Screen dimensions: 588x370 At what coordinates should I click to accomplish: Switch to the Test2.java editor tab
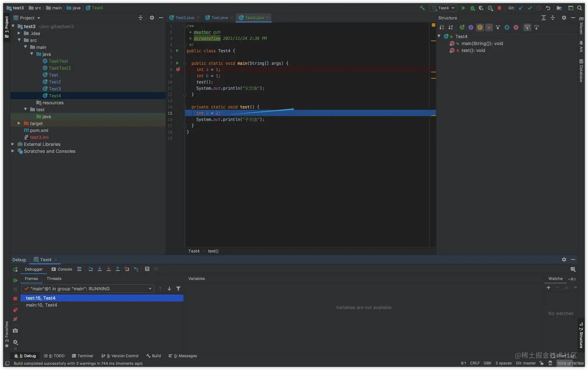pyautogui.click(x=184, y=18)
